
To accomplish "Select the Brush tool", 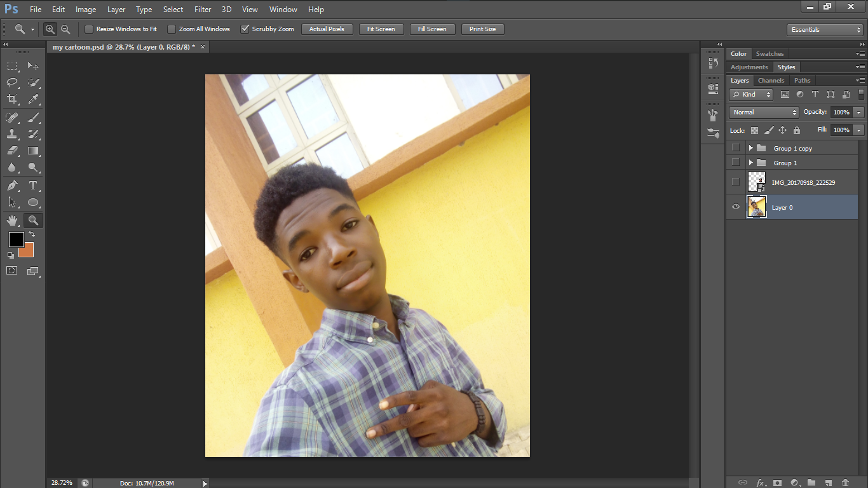I will tap(33, 117).
